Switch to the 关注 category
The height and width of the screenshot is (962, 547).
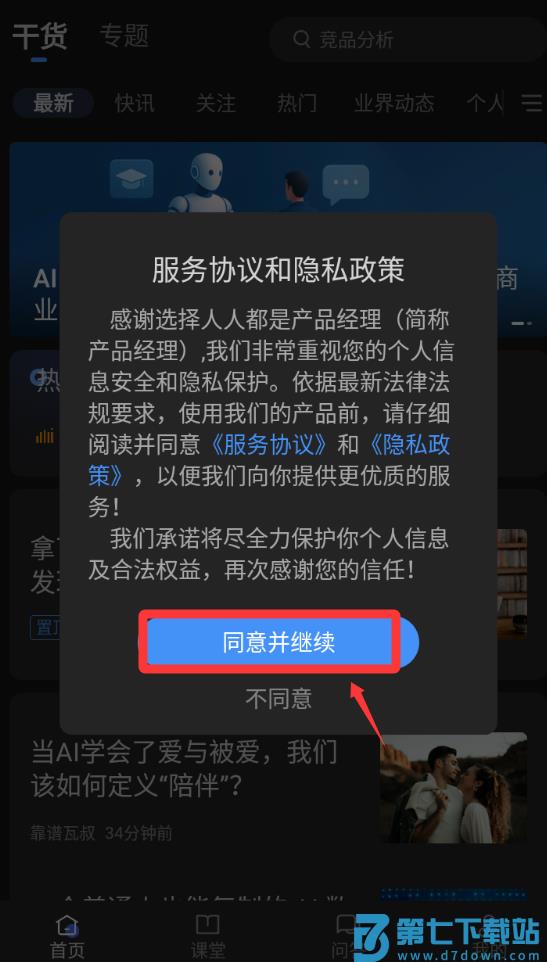point(216,103)
